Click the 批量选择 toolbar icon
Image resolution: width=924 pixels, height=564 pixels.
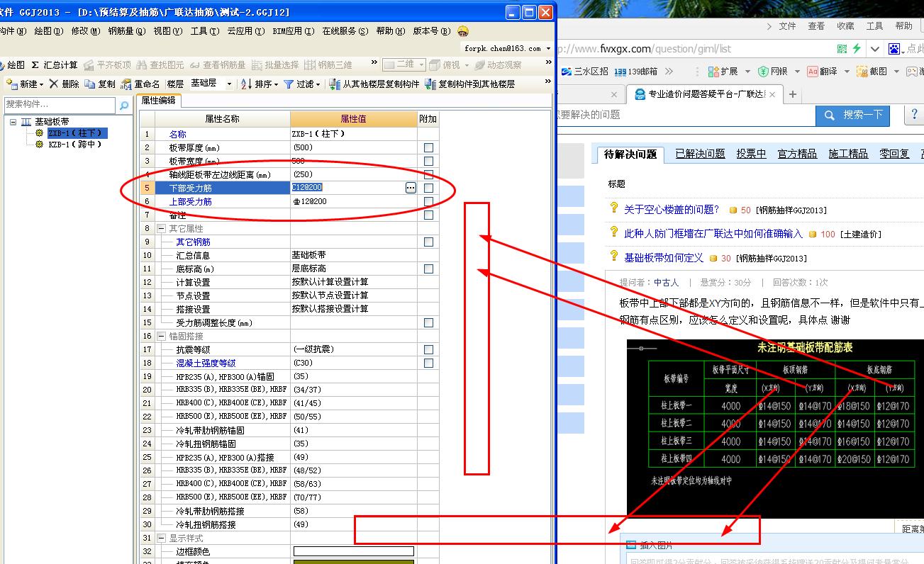tap(257, 64)
